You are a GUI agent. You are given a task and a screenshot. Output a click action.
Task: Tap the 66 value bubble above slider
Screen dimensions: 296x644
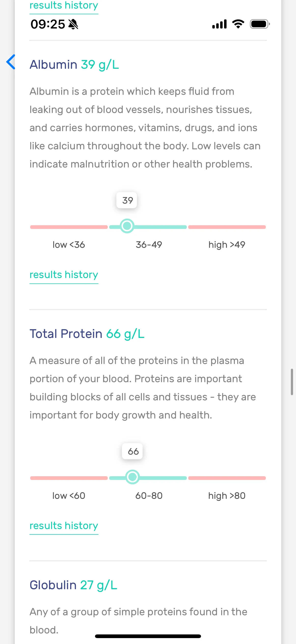tap(132, 451)
